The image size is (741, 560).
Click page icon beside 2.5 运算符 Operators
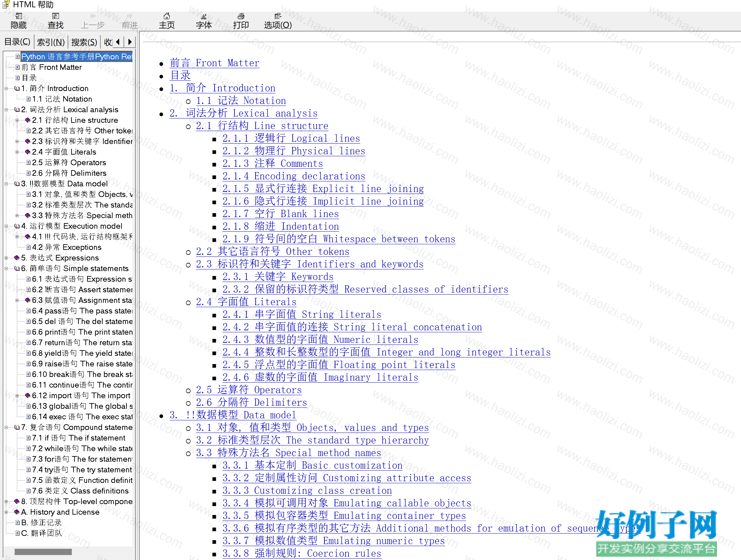pos(28,163)
